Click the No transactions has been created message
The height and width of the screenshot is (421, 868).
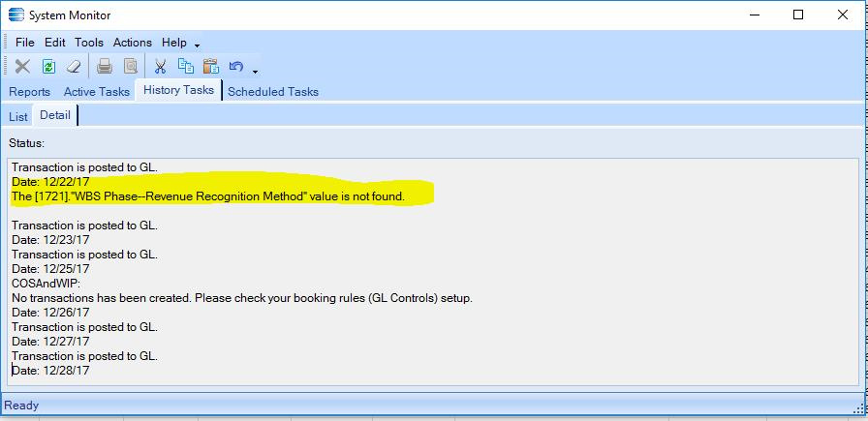pyautogui.click(x=242, y=298)
